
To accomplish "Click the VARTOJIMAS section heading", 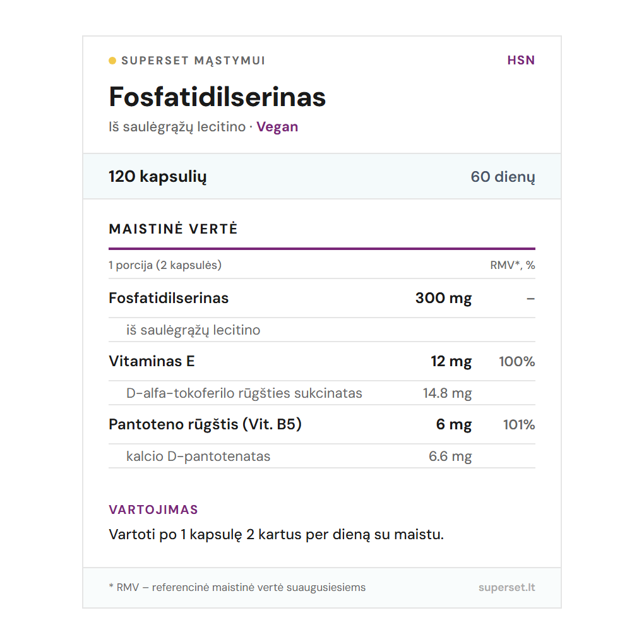I will pyautogui.click(x=153, y=510).
